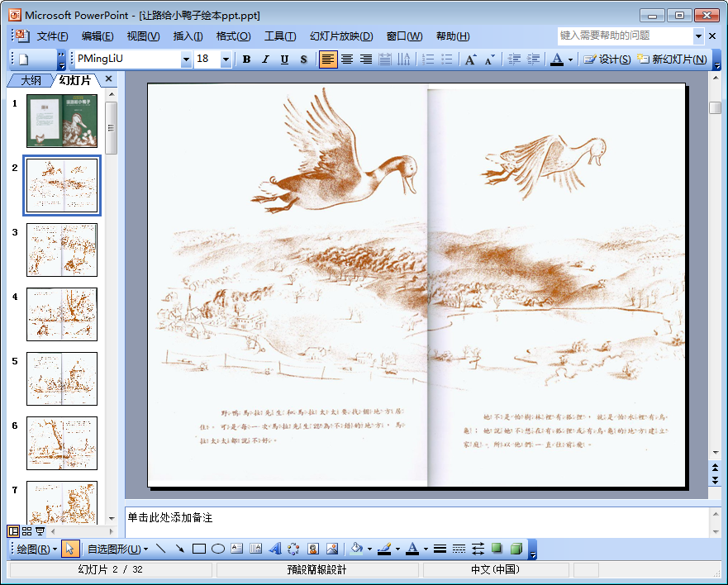
Task: Toggle Bullets list button
Action: click(447, 59)
